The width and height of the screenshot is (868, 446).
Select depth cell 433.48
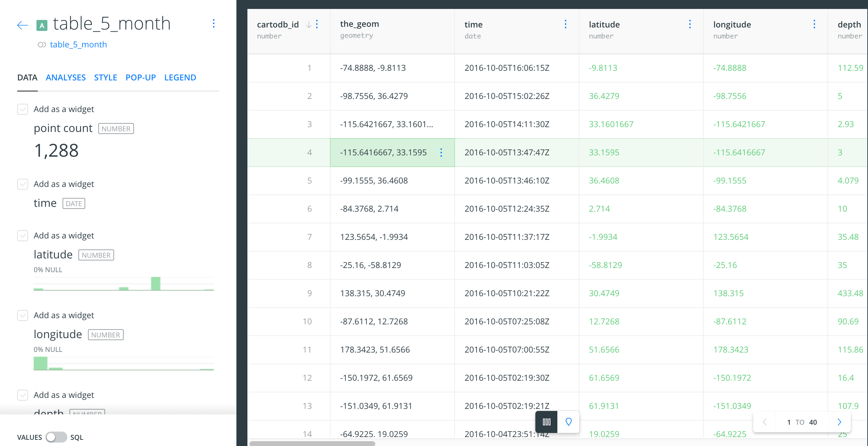point(848,293)
